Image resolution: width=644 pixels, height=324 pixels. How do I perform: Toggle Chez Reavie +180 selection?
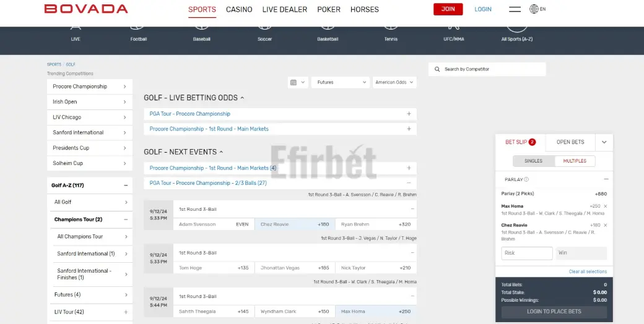(295, 224)
